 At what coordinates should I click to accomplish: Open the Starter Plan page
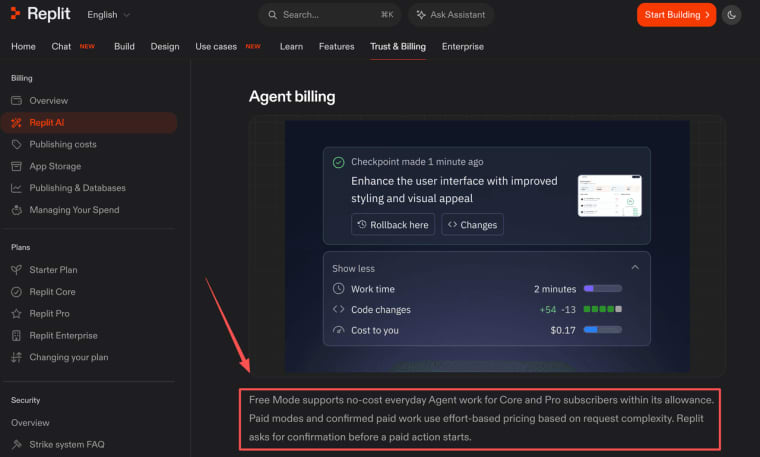[53, 270]
